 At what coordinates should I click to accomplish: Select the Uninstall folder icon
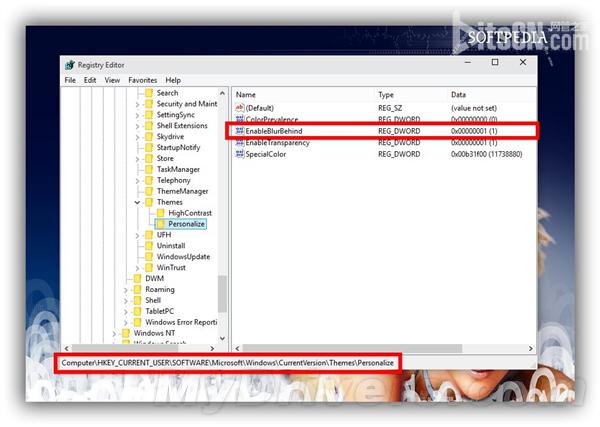click(149, 246)
